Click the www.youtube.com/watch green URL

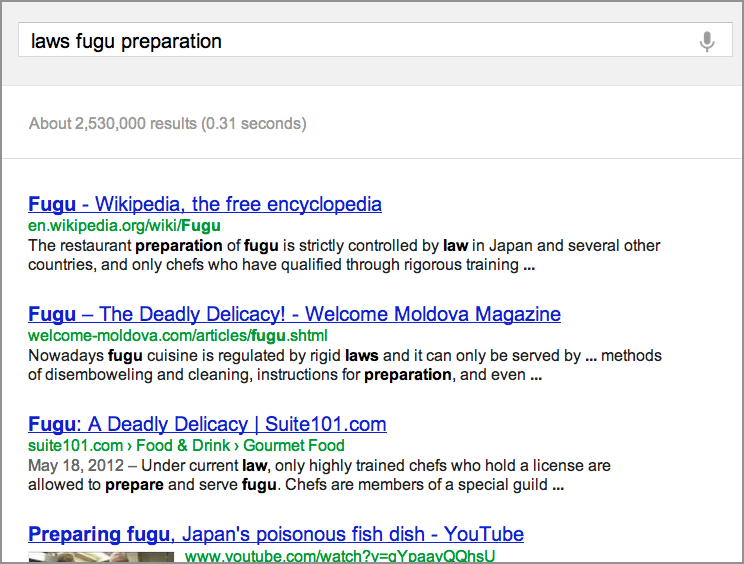tap(340, 556)
